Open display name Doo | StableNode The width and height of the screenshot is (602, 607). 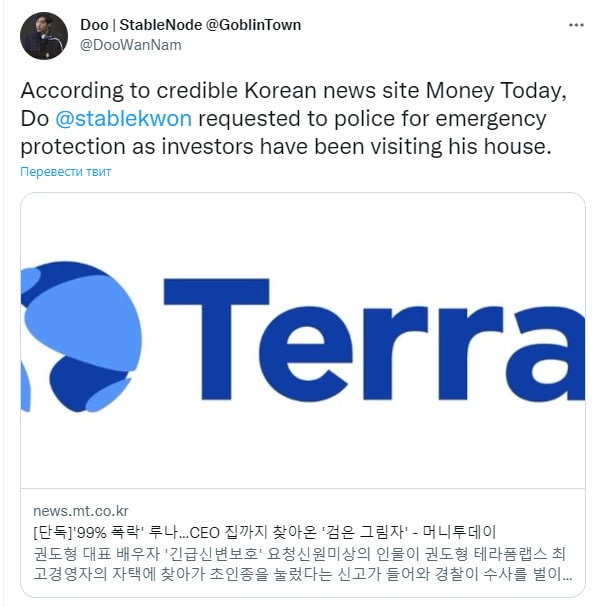click(141, 25)
